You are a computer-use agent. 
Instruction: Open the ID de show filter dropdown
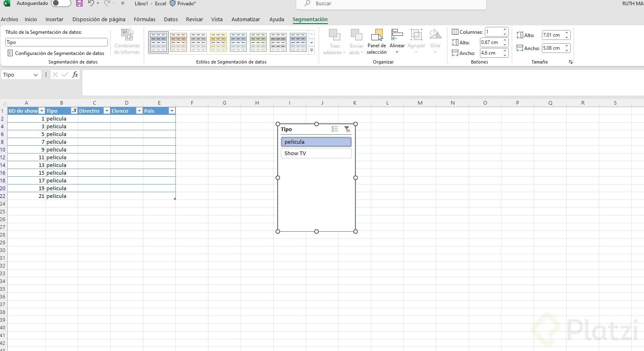42,111
